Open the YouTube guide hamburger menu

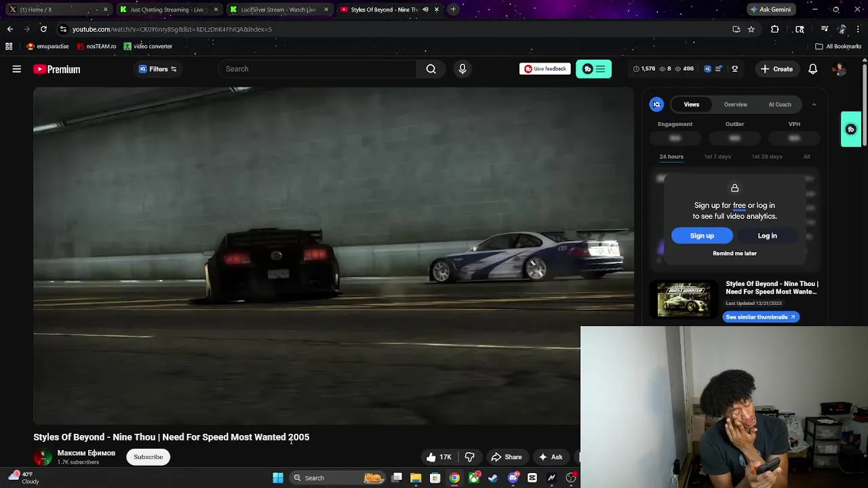[x=17, y=69]
